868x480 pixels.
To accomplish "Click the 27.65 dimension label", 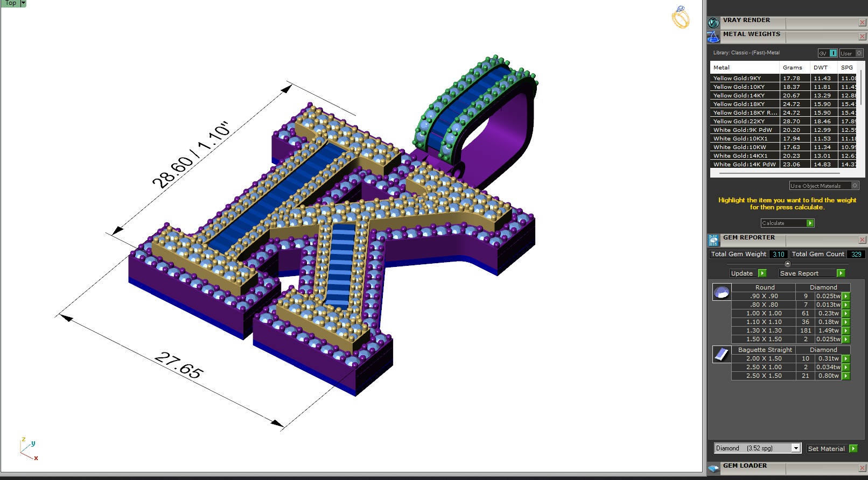I will tap(179, 365).
